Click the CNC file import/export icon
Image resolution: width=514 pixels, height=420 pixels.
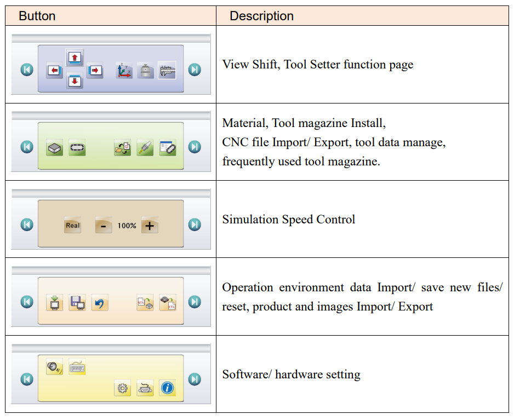(123, 148)
